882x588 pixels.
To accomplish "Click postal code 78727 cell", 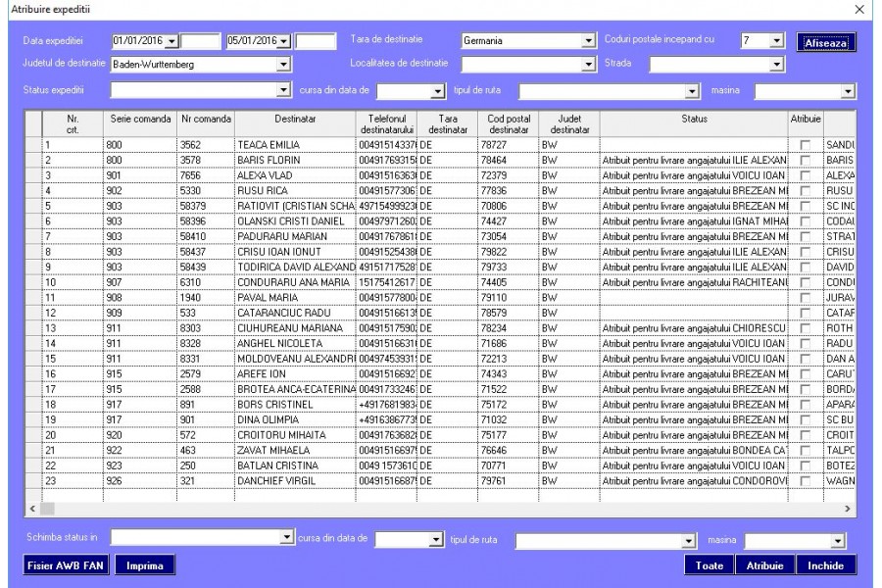I will click(509, 145).
